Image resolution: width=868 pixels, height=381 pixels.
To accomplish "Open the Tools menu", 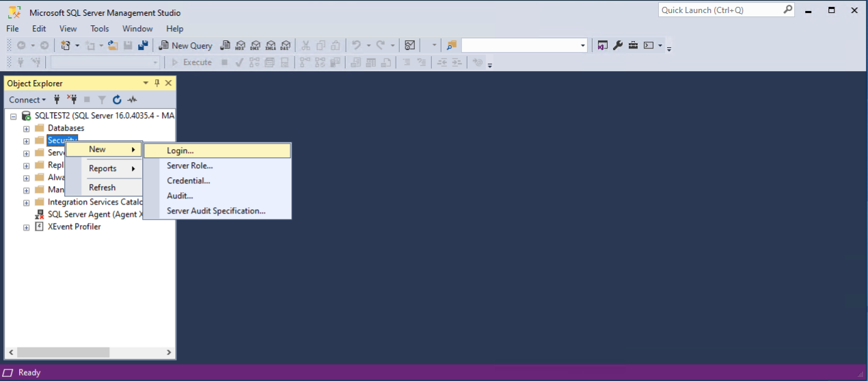I will tap(100, 29).
